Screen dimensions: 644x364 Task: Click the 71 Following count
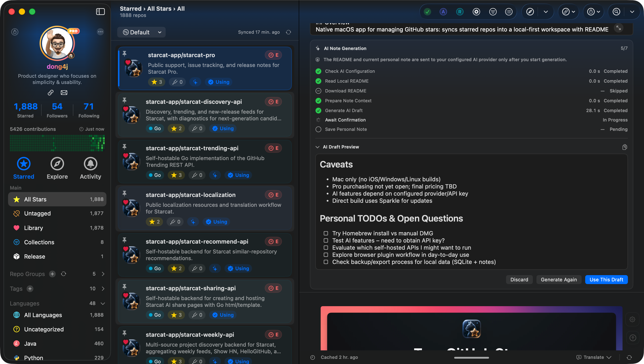[89, 110]
